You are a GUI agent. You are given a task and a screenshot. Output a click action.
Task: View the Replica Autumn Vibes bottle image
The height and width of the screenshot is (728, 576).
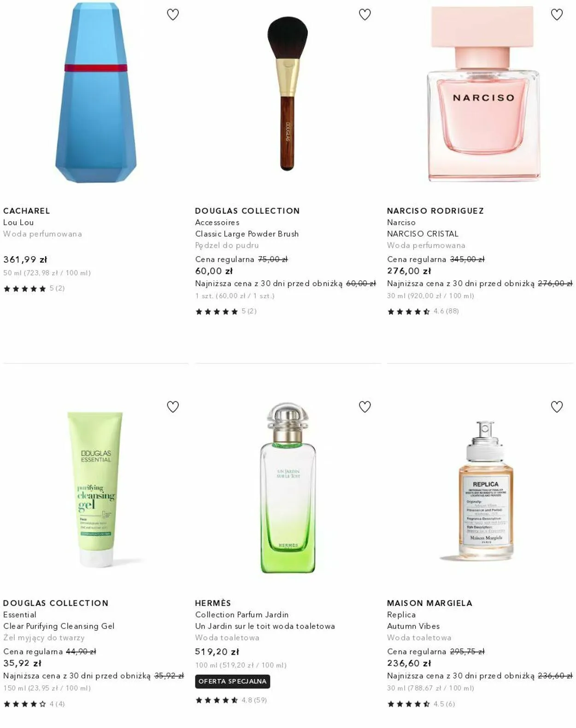pyautogui.click(x=486, y=490)
